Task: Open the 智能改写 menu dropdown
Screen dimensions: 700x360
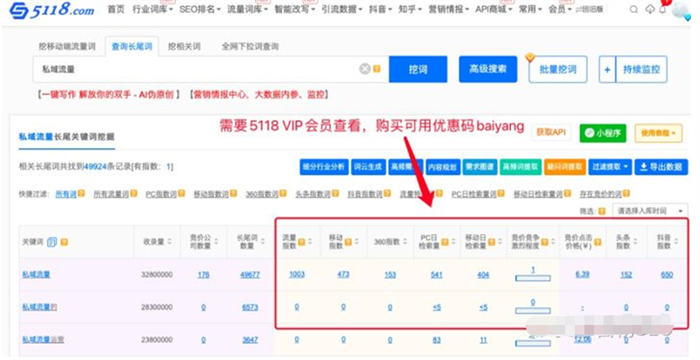Action: tap(294, 9)
